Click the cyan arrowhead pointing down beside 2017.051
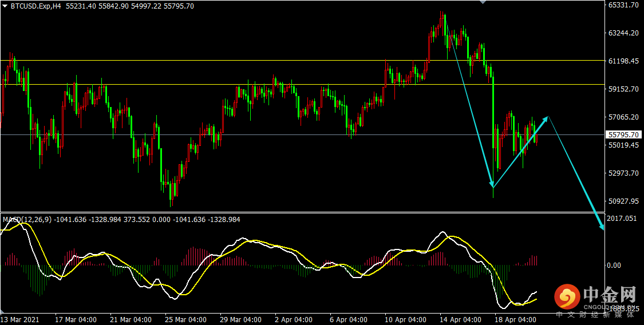The image size is (644, 325). 600,225
